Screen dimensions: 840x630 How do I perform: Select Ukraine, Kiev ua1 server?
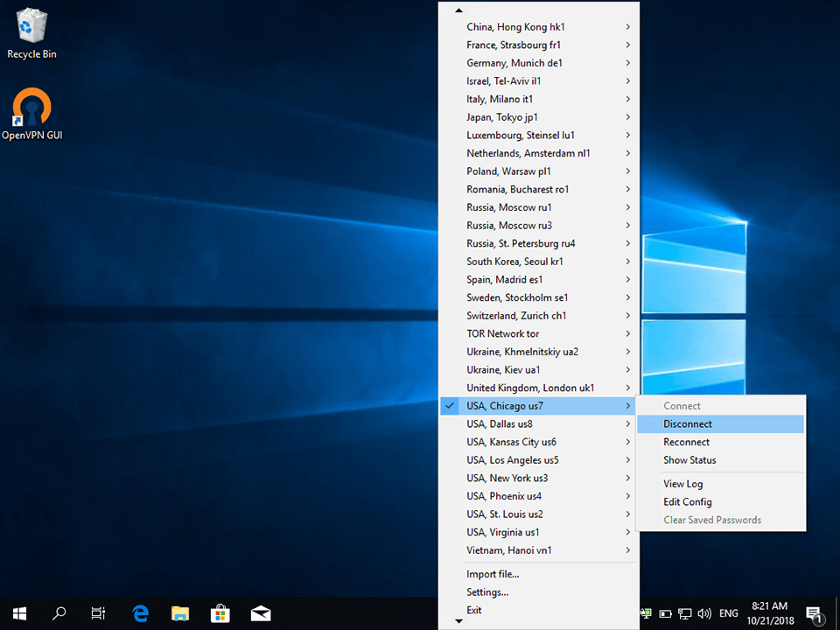(538, 370)
